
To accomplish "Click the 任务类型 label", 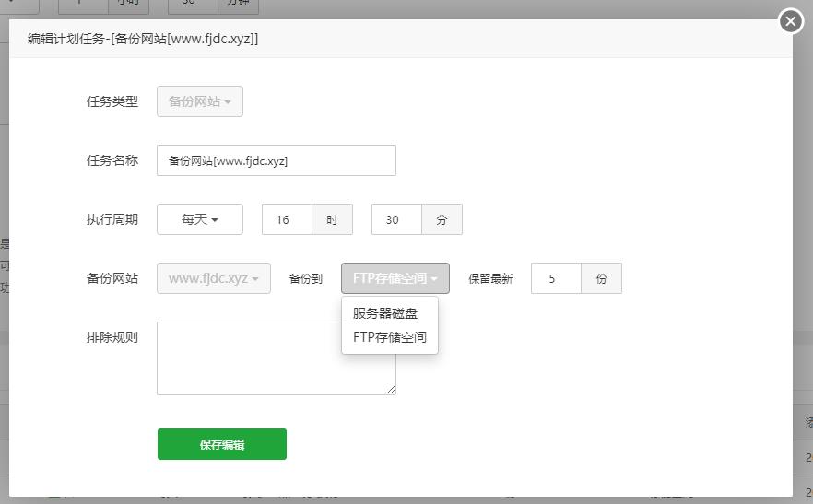I will [112, 101].
